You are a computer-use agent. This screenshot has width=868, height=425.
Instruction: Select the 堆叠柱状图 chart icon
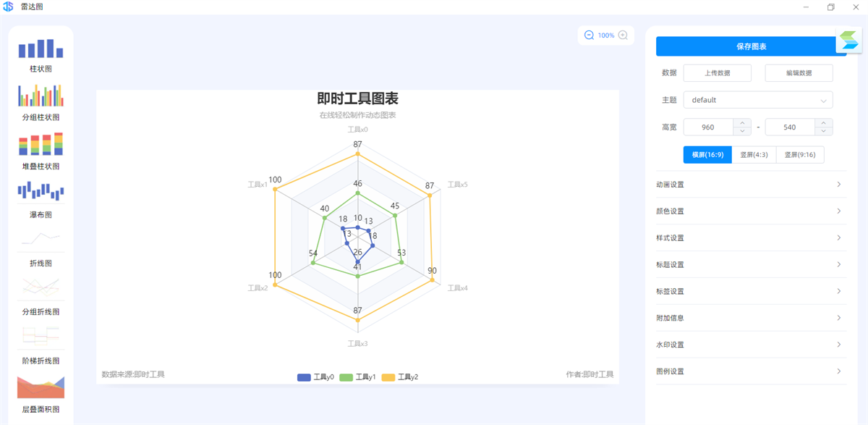click(x=41, y=145)
